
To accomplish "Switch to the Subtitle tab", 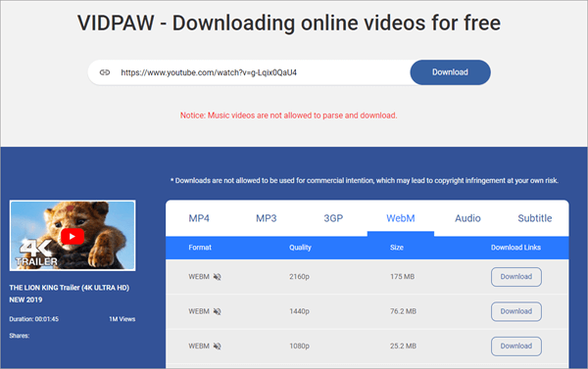I will point(535,218).
